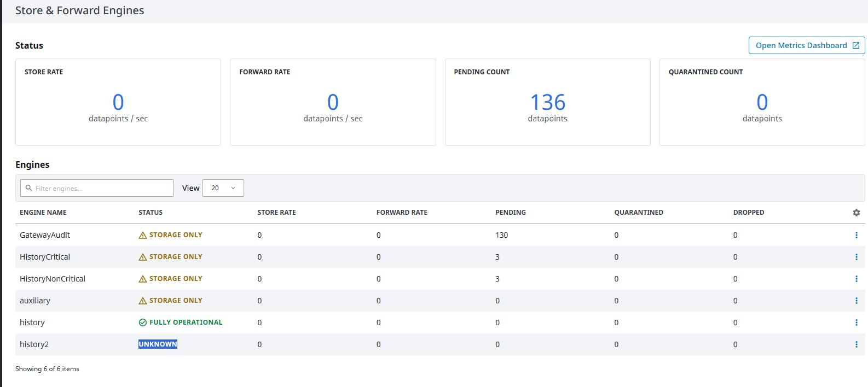Open the HistoryNonCritical row options menu
This screenshot has width=868, height=387.
tap(857, 279)
